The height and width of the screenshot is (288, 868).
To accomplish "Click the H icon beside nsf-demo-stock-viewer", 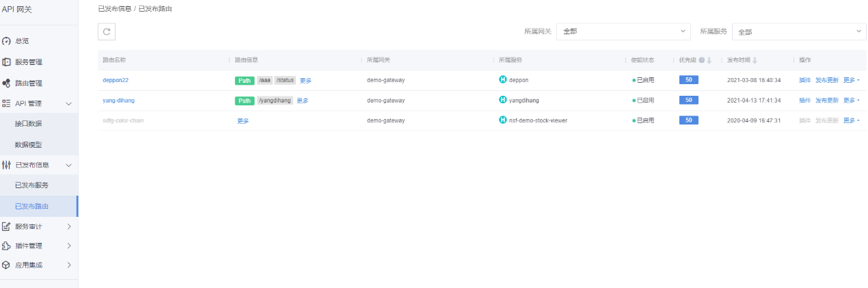I will 503,120.
